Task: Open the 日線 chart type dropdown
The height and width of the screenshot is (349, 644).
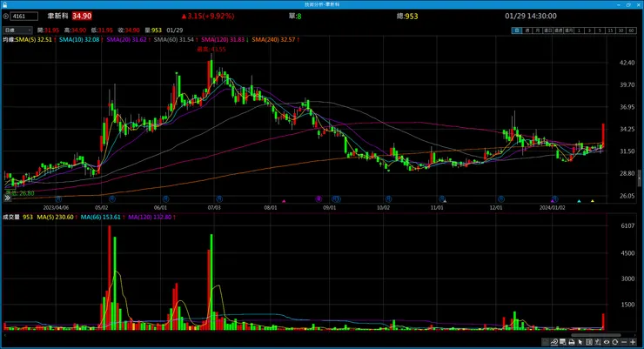Action: pos(17,30)
